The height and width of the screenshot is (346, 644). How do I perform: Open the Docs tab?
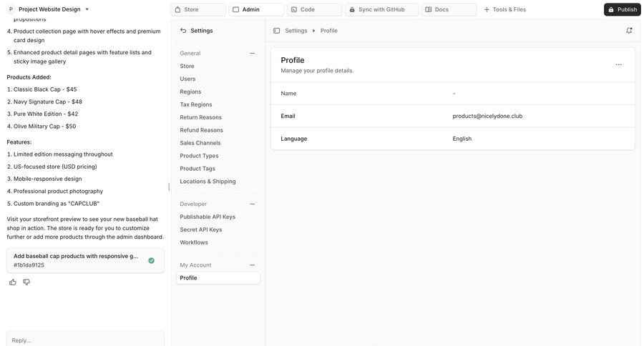(449, 9)
